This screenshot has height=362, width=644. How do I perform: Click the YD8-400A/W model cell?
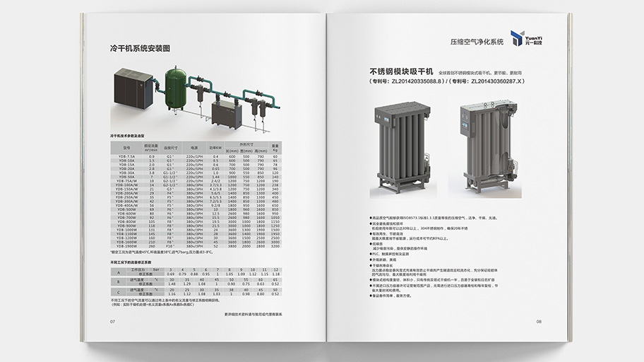tap(126, 206)
